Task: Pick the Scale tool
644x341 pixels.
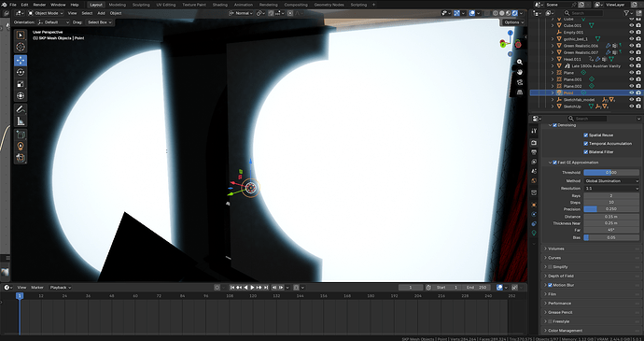Action: 21,84
